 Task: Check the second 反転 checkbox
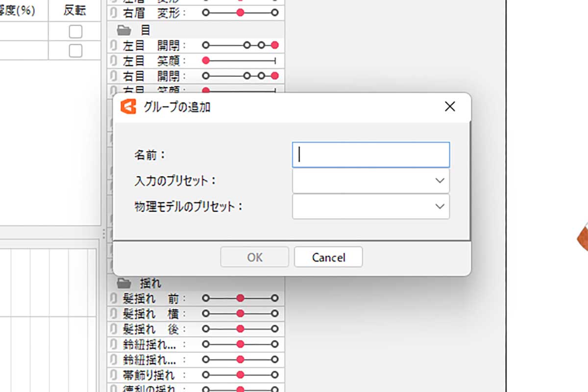tap(75, 51)
